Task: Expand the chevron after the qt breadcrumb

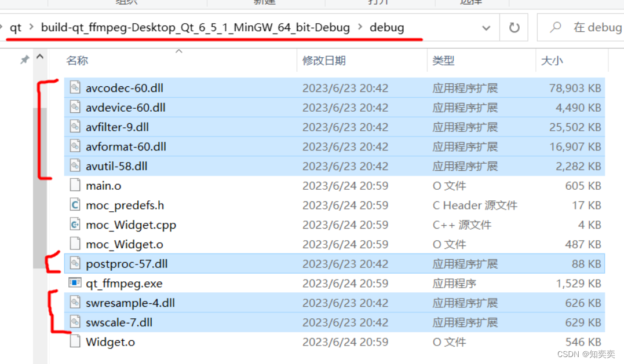Action: 31,27
